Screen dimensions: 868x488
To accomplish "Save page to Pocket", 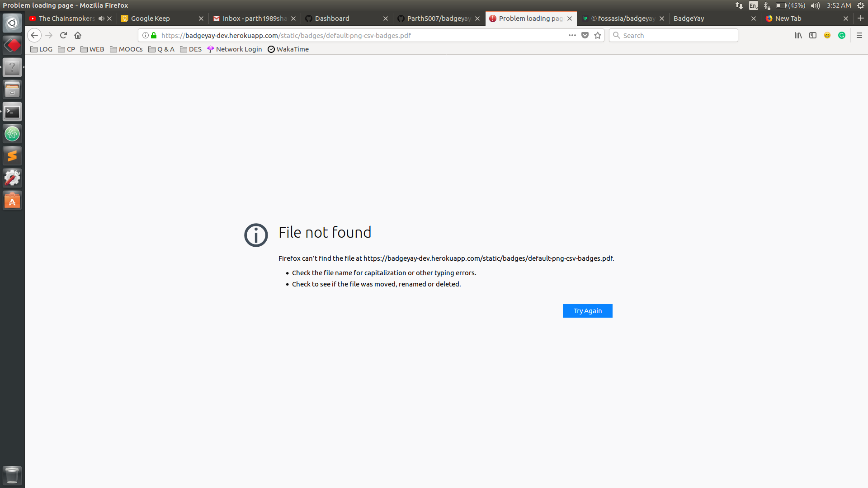I will point(585,35).
